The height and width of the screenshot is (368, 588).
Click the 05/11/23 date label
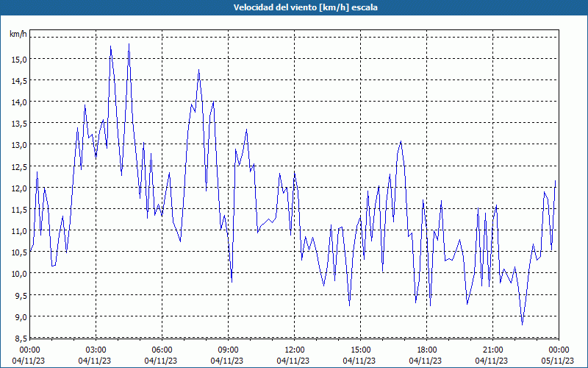(x=558, y=361)
